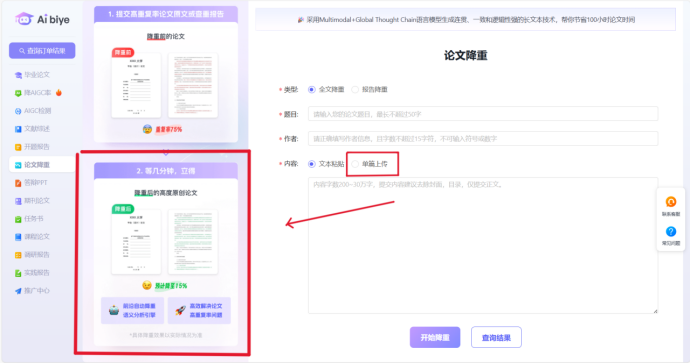690x363 pixels.
Task: Click the shocked emoji beside 重复率75%
Action: 147,129
